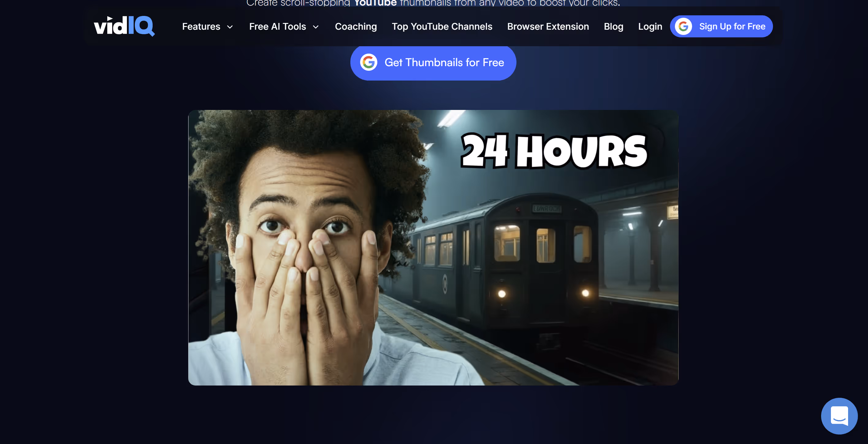868x444 pixels.
Task: Open Top YouTube Channels link
Action: pos(442,27)
